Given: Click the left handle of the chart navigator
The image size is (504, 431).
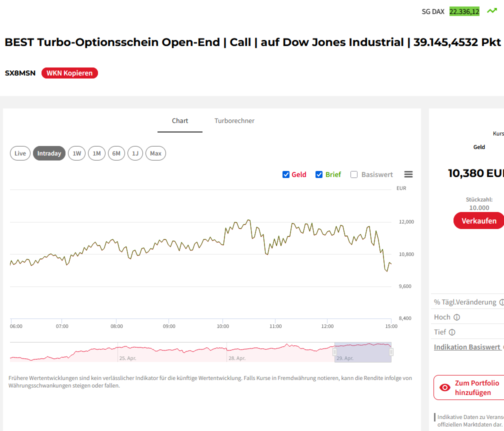Looking at the screenshot, I should click(334, 352).
